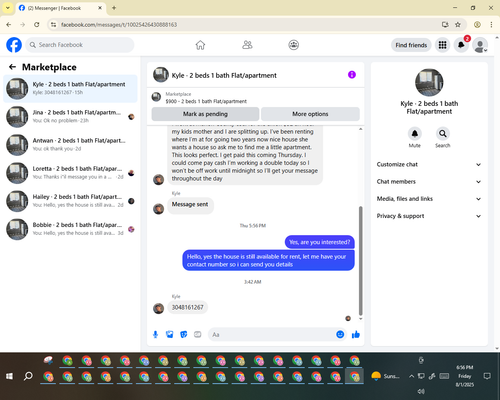Image resolution: width=500 pixels, height=400 pixels.
Task: Open Jina's conversation in the list
Action: tap(70, 117)
